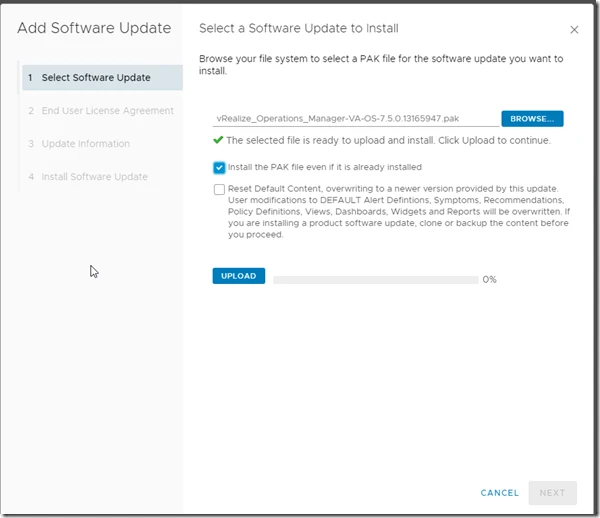Go to step 2 End User License Agreement
The height and width of the screenshot is (518, 600).
101,111
